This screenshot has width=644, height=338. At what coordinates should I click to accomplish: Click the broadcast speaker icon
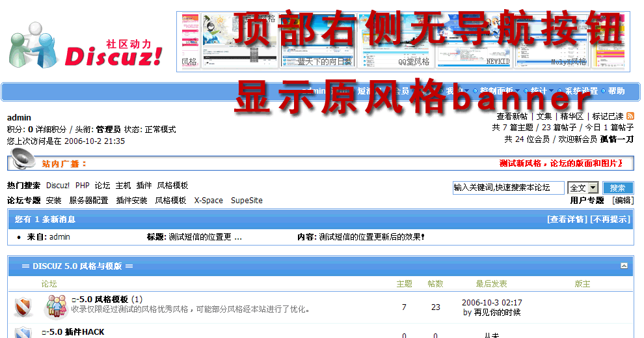(23, 159)
